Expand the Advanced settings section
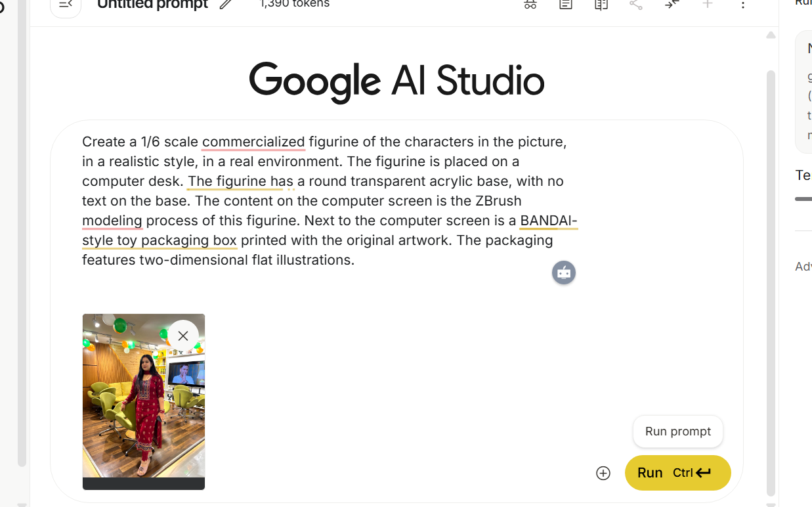The image size is (812, 507). click(803, 266)
